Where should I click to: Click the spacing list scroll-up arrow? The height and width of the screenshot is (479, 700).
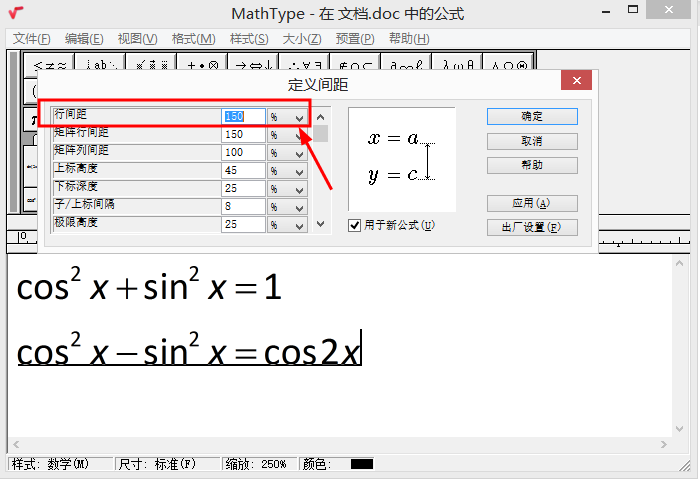coord(321,117)
